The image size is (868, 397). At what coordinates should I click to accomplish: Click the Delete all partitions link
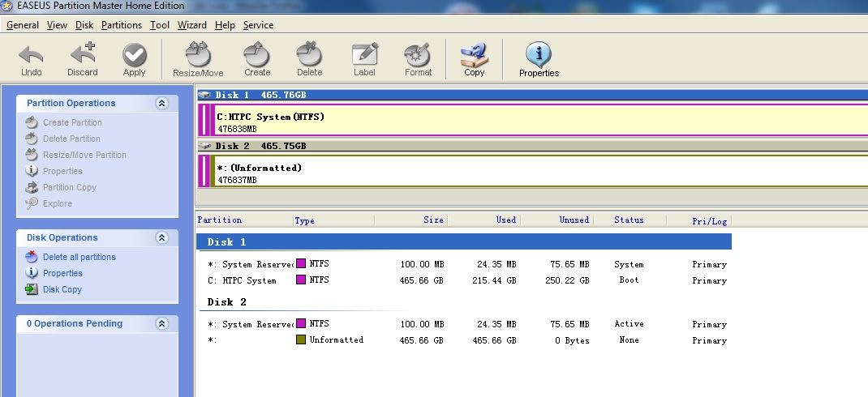pyautogui.click(x=79, y=257)
